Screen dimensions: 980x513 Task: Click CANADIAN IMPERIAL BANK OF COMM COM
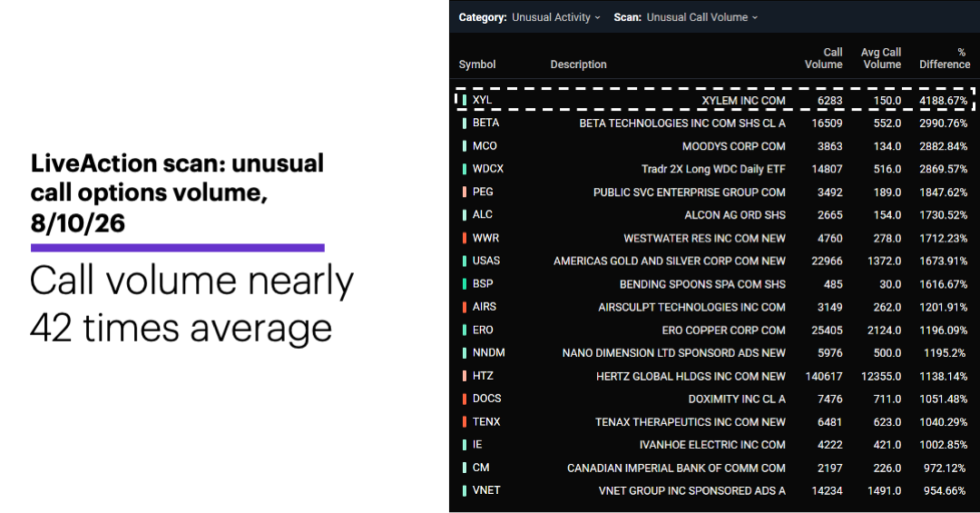pyautogui.click(x=676, y=468)
